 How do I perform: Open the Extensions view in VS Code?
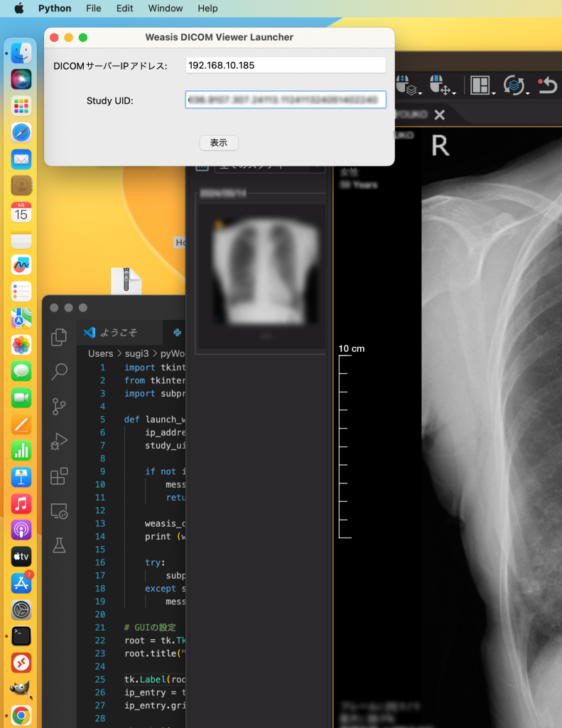(59, 476)
